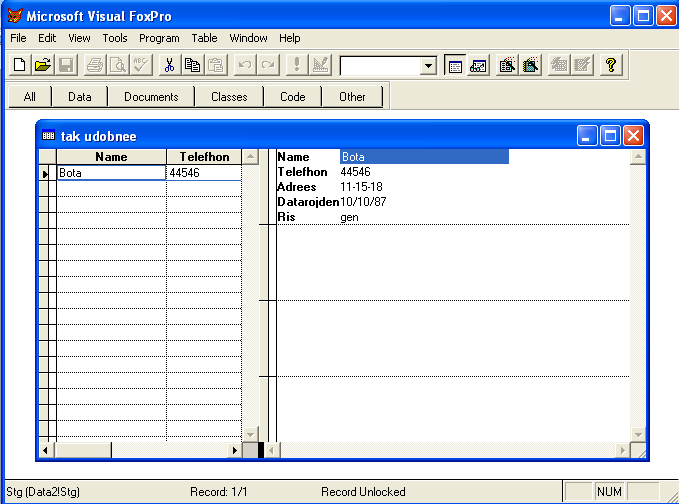Click the AutoReport wizard icon
The height and width of the screenshot is (504, 679).
point(582,65)
